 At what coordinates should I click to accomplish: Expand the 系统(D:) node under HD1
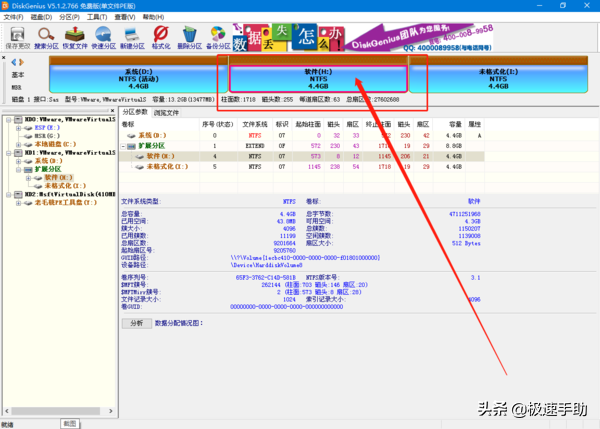click(x=18, y=161)
